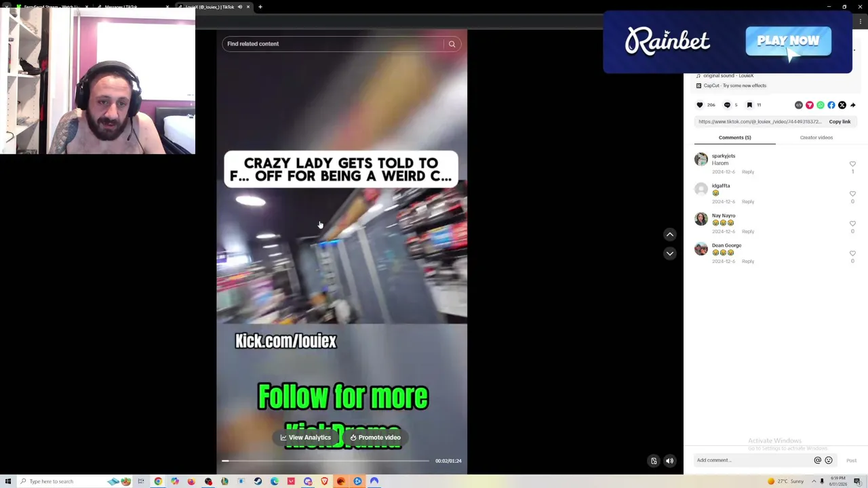Open comments via the speech bubble icon
This screenshot has width=868, height=488.
[727, 105]
